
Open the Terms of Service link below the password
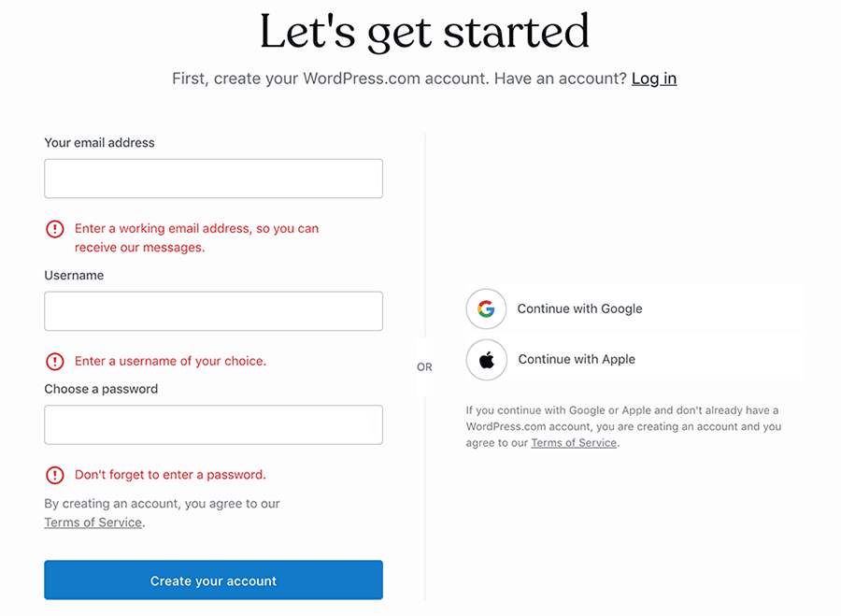point(93,522)
